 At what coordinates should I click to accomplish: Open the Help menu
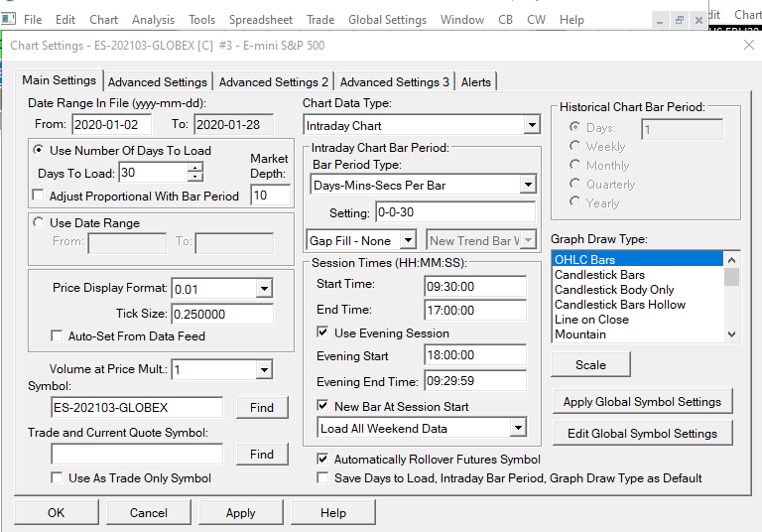(571, 20)
